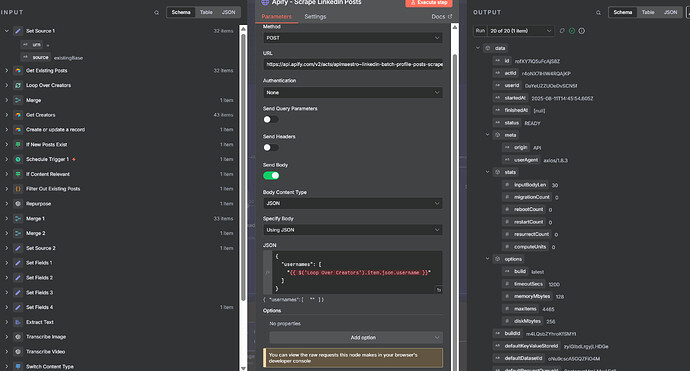Image resolution: width=690 pixels, height=371 pixels.
Task: Click the Switch Content Type node icon
Action: click(18, 366)
